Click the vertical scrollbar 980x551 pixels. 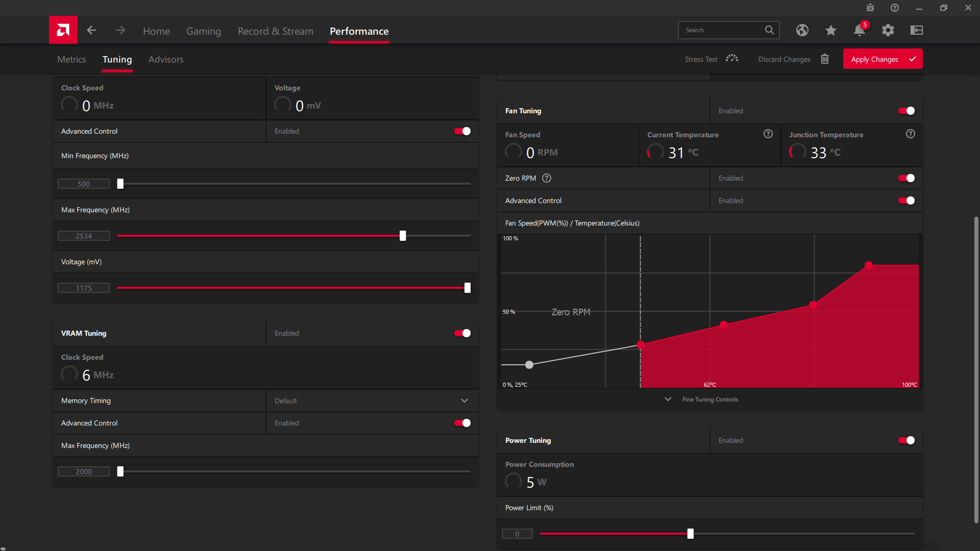(976, 370)
